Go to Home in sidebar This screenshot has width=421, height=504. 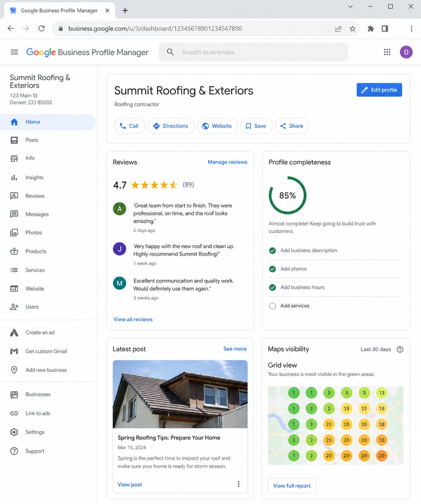pos(48,122)
